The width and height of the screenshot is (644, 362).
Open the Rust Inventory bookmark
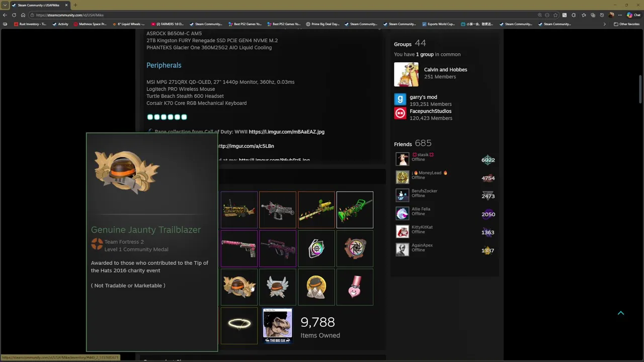tap(31, 24)
